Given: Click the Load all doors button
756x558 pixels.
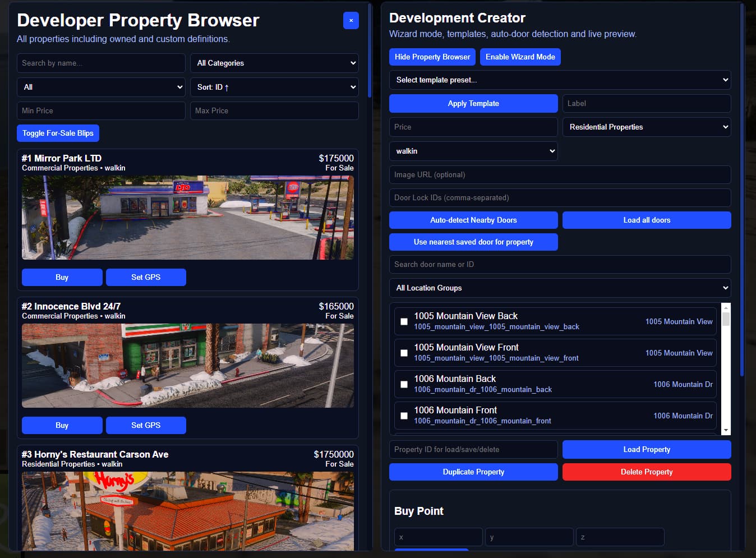Looking at the screenshot, I should [647, 220].
